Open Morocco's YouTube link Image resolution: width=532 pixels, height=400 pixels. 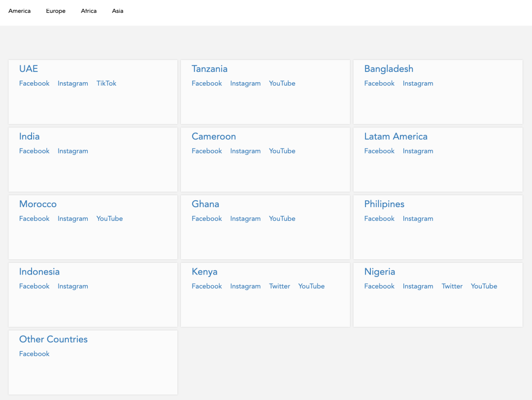(109, 218)
